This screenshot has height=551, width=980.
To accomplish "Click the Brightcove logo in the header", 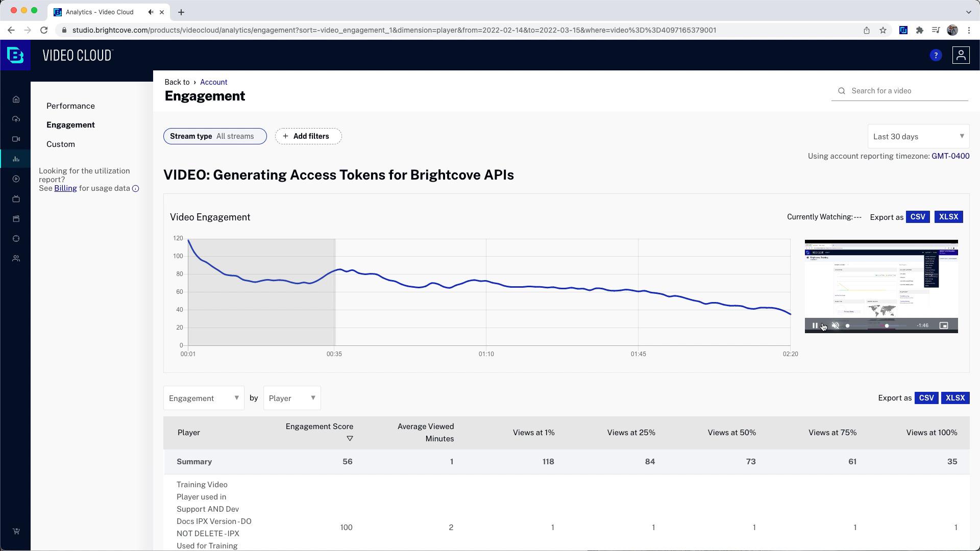I will coord(15,55).
